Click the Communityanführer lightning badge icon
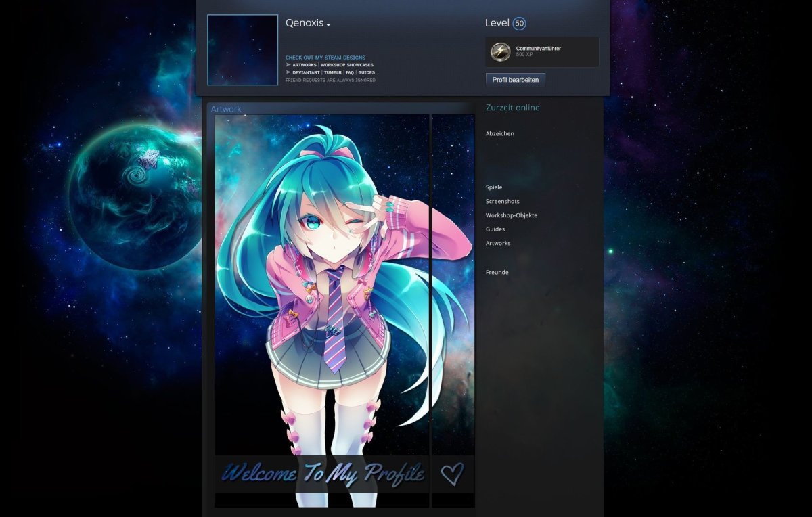812x517 pixels. point(500,51)
